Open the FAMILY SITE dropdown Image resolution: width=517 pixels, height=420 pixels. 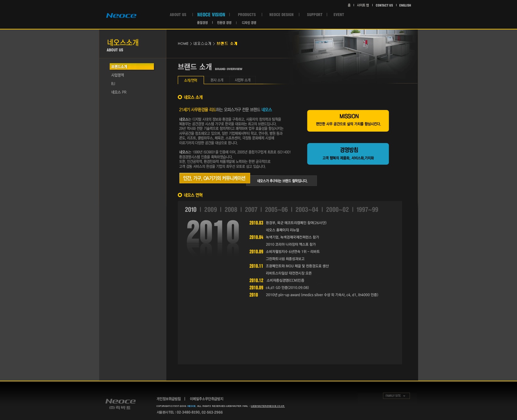tap(396, 396)
